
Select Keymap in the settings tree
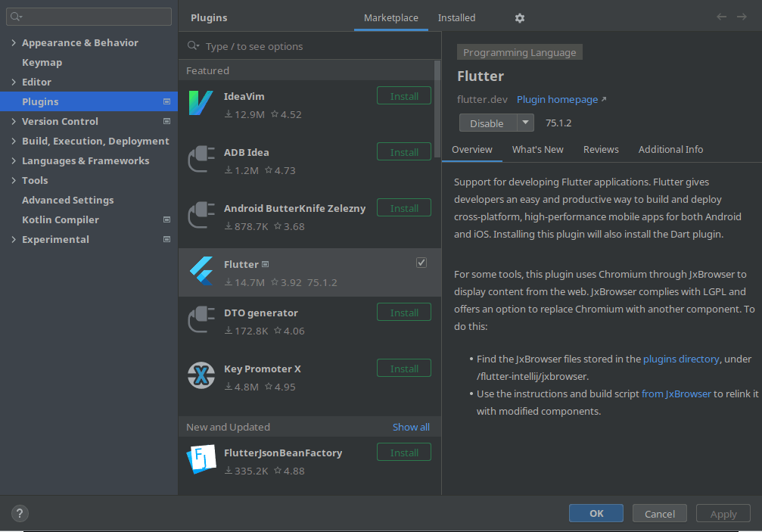(x=42, y=63)
